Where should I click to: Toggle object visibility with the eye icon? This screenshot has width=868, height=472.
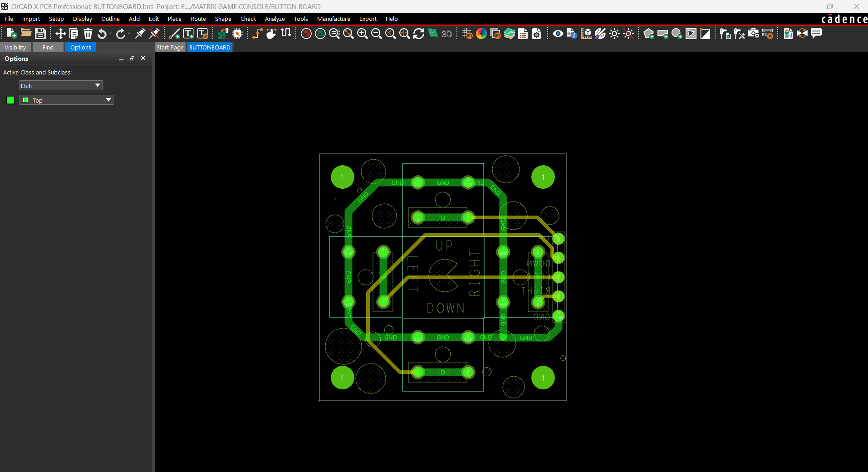pos(558,34)
